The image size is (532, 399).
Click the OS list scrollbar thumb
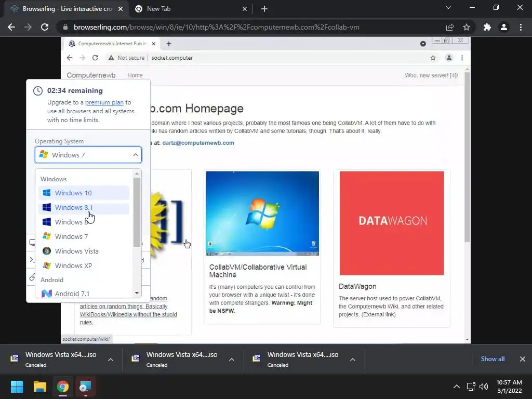[137, 212]
